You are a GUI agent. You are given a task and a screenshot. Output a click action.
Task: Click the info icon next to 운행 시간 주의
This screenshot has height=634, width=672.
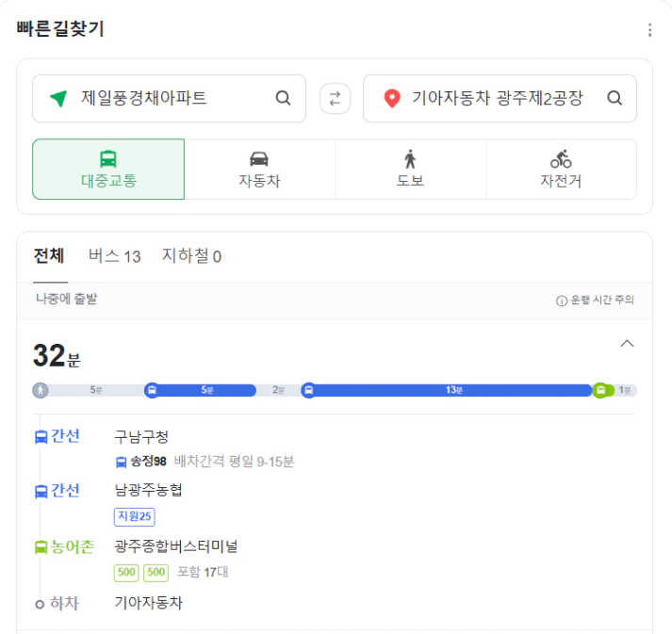click(x=562, y=301)
